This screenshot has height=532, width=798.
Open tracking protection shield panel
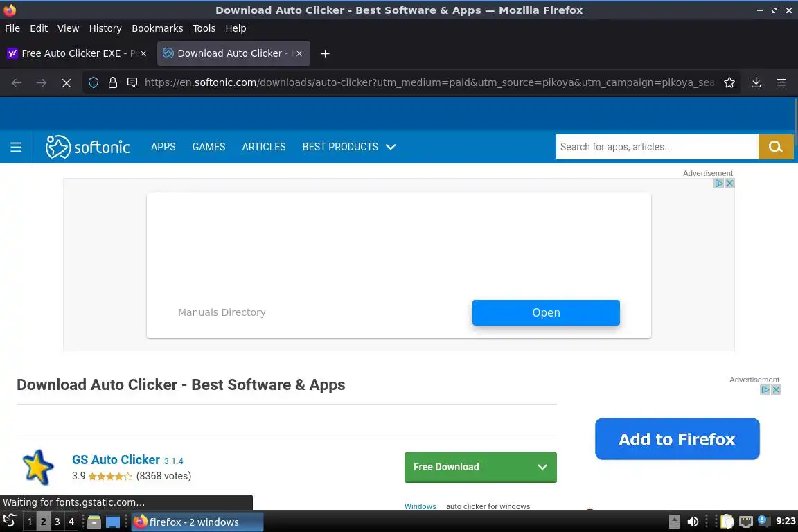click(x=94, y=82)
